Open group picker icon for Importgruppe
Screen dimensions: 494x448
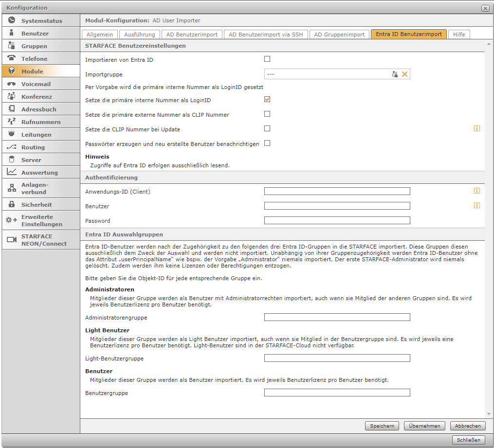pyautogui.click(x=395, y=74)
